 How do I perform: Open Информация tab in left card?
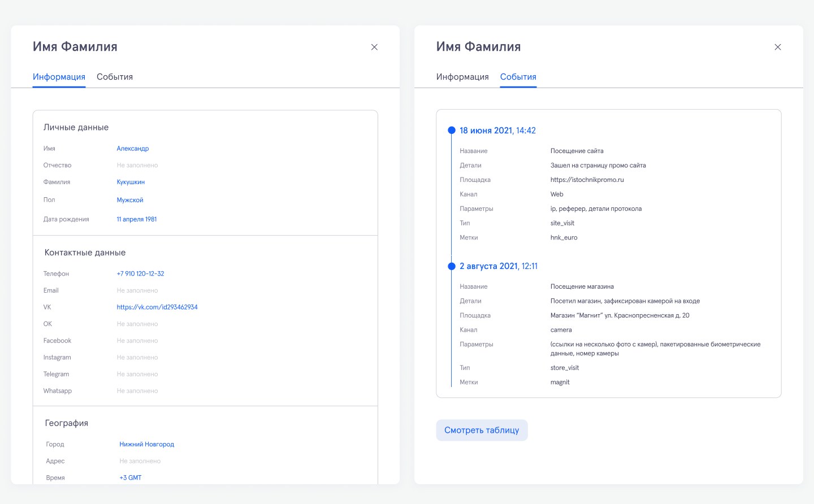pos(59,77)
